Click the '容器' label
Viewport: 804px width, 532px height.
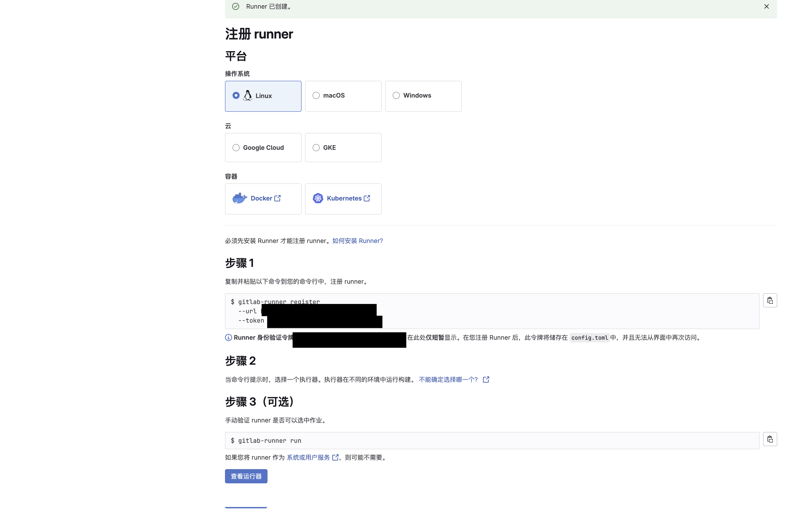[231, 176]
